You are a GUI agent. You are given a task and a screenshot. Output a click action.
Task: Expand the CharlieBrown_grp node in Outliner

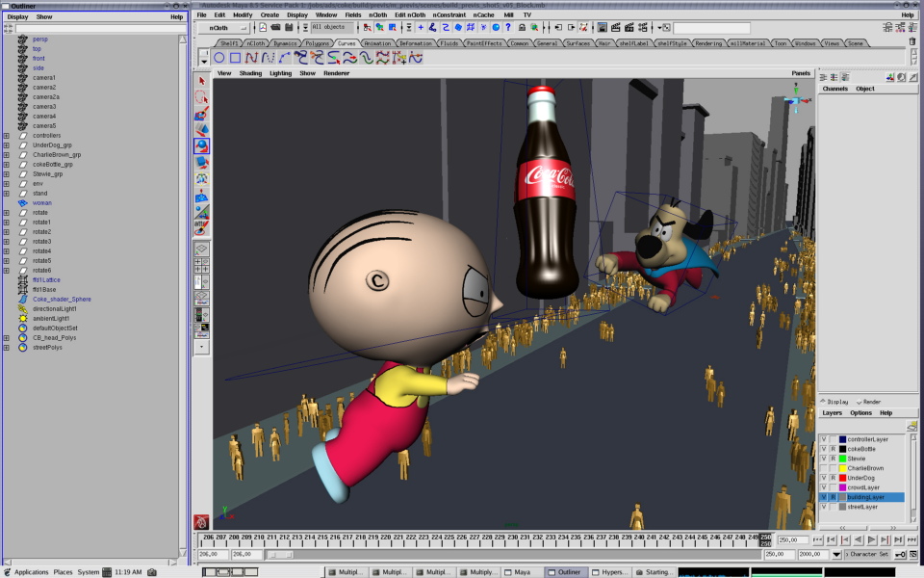pyautogui.click(x=7, y=154)
